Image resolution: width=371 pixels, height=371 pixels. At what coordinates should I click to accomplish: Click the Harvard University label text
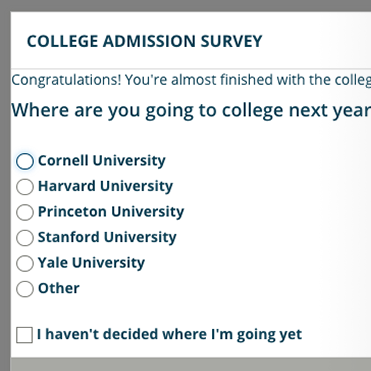click(x=105, y=186)
